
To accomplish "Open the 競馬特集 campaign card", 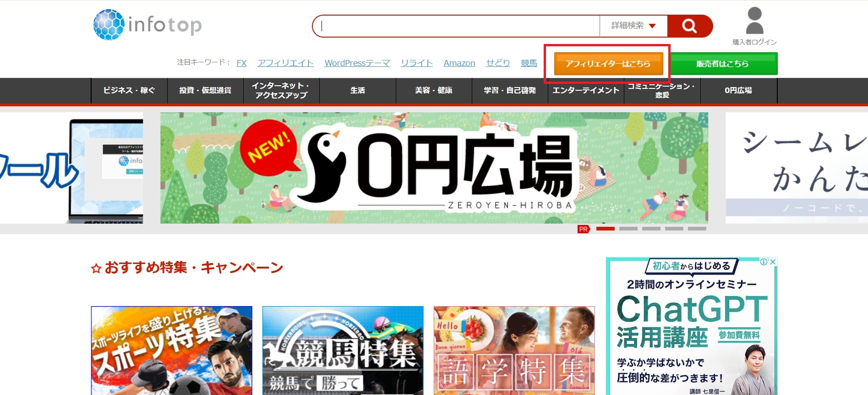I will 343,351.
